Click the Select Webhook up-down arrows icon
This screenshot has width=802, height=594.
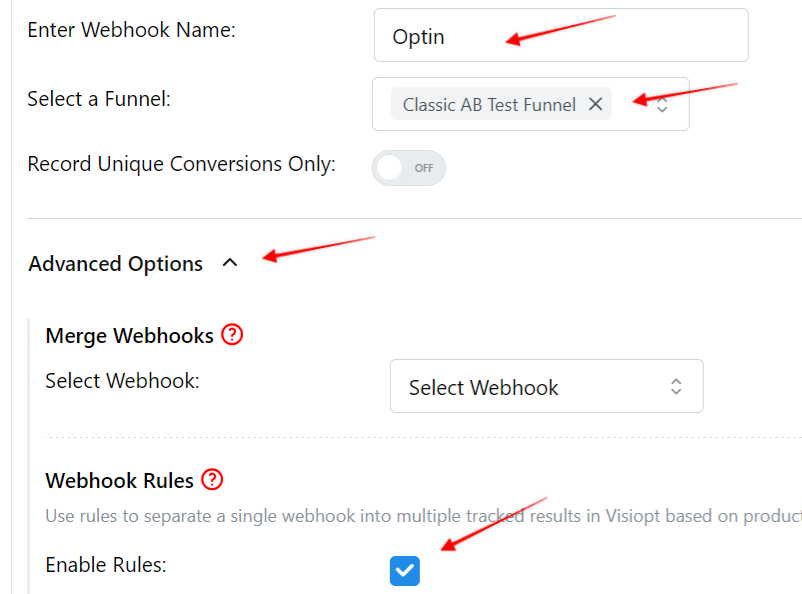(676, 386)
